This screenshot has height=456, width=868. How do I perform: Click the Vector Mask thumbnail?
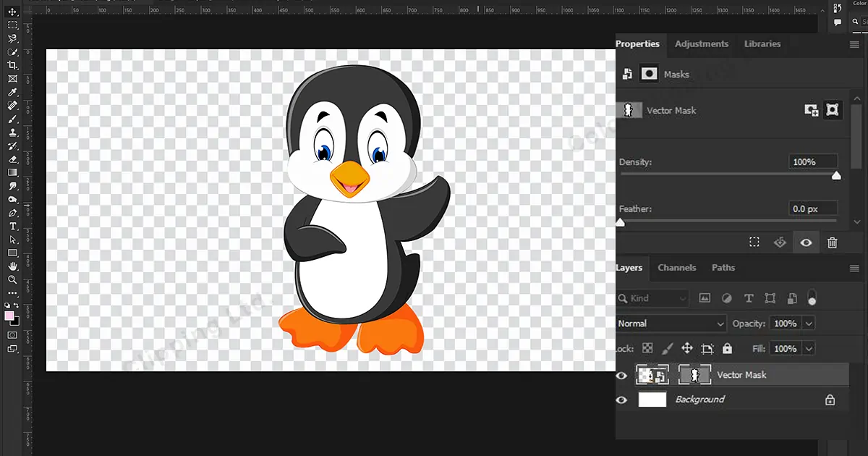[x=694, y=374]
